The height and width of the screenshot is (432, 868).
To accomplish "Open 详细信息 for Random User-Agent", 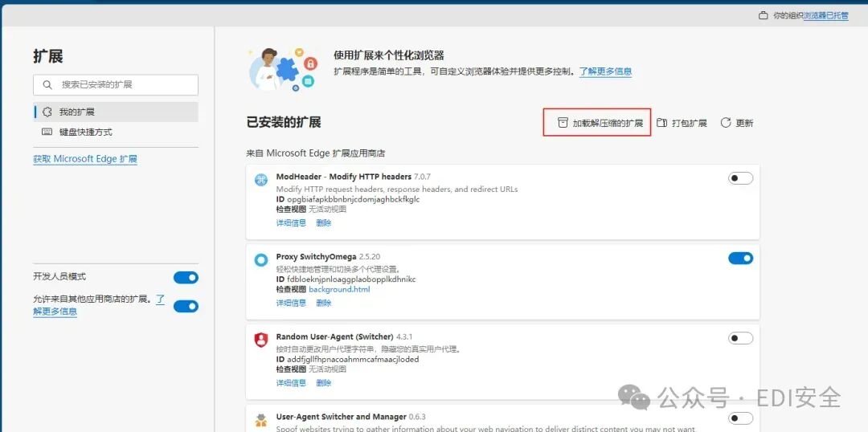I will tap(291, 383).
